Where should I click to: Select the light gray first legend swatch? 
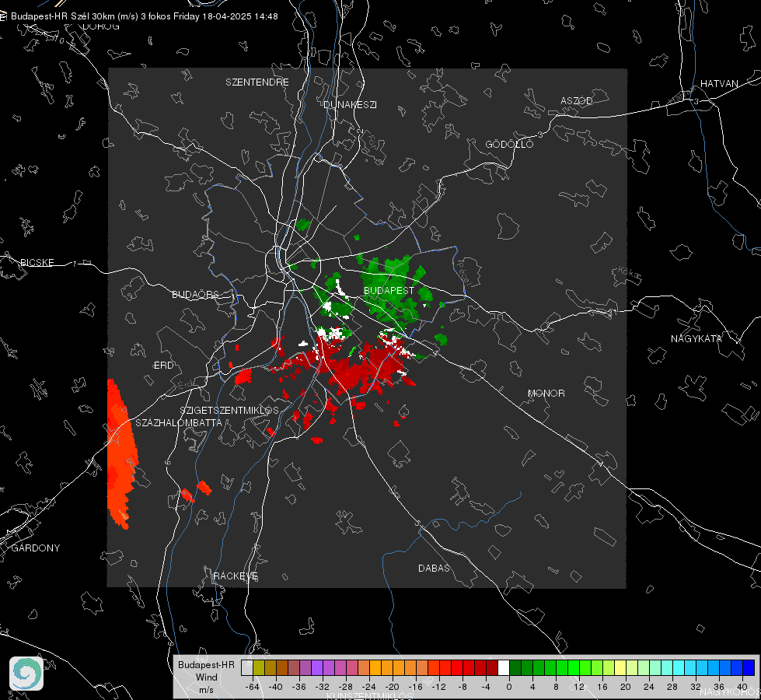coord(246,668)
